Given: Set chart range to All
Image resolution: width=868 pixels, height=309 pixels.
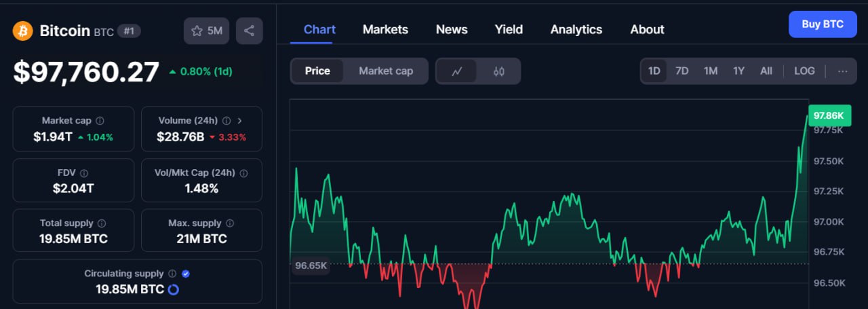Looking at the screenshot, I should (x=766, y=71).
